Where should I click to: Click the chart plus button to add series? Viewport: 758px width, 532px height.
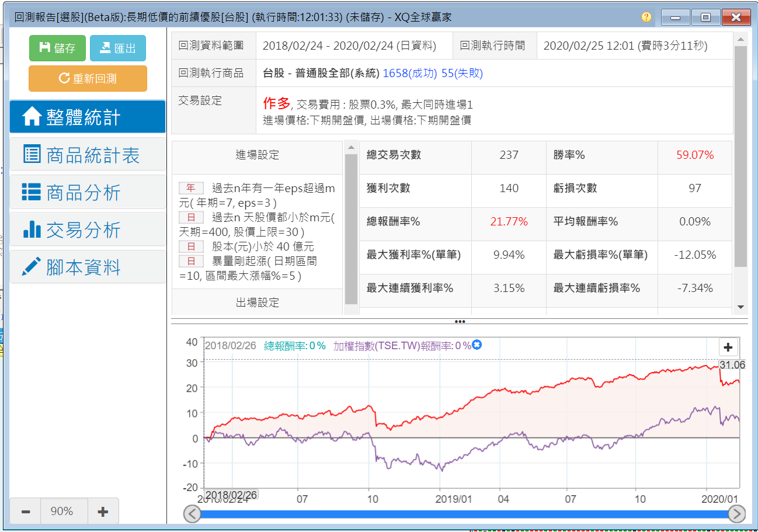point(728,347)
